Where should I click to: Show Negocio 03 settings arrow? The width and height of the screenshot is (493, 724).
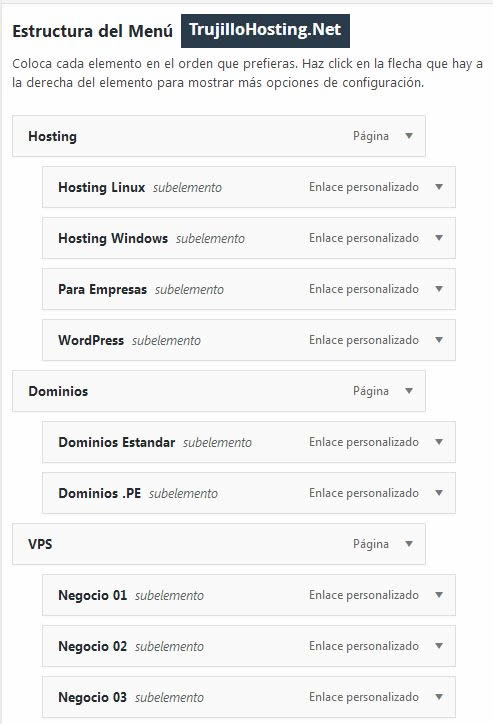click(x=439, y=697)
